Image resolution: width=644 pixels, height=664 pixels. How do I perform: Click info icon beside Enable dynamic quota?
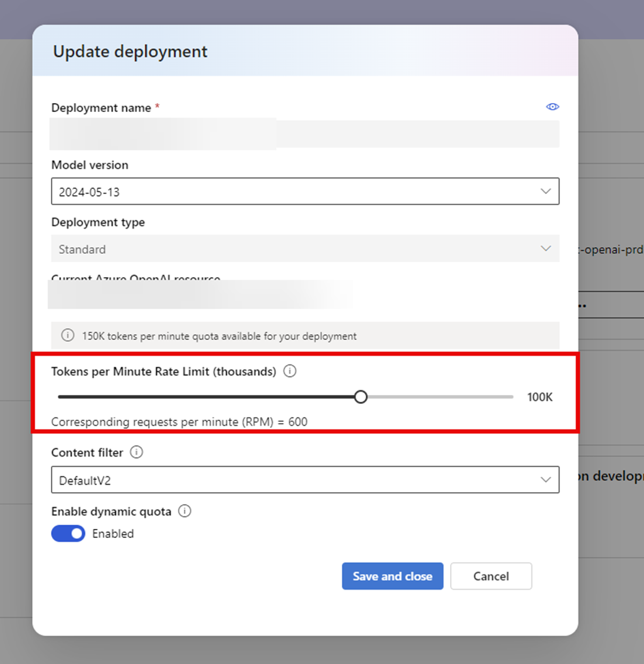pyautogui.click(x=185, y=511)
